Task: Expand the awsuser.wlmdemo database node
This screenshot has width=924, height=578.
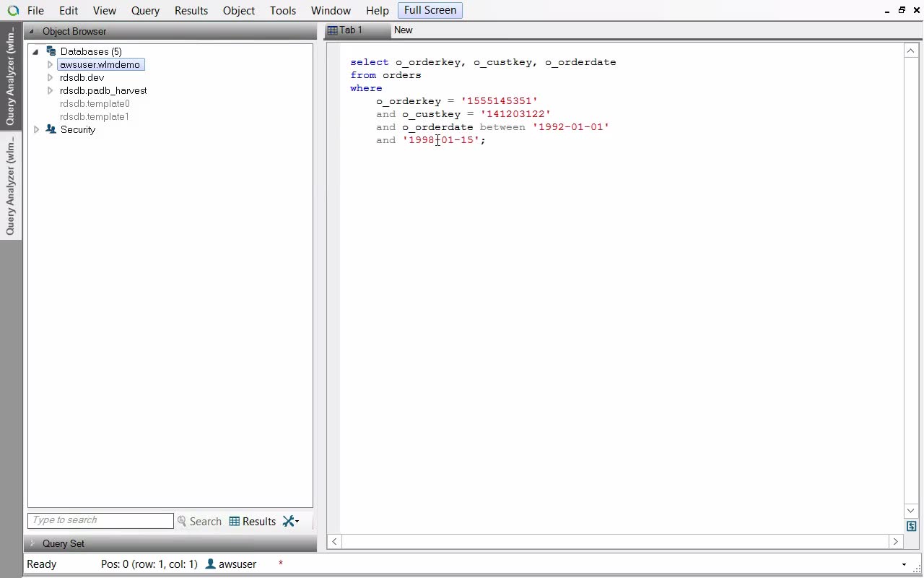Action: tap(50, 65)
